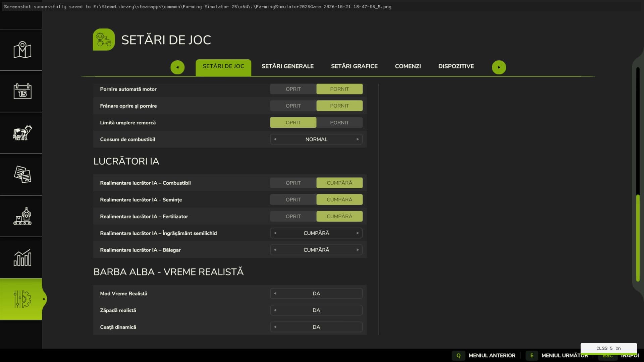Turn Limită umplere remorcă to PORNIT
The height and width of the screenshot is (362, 644).
click(x=339, y=122)
